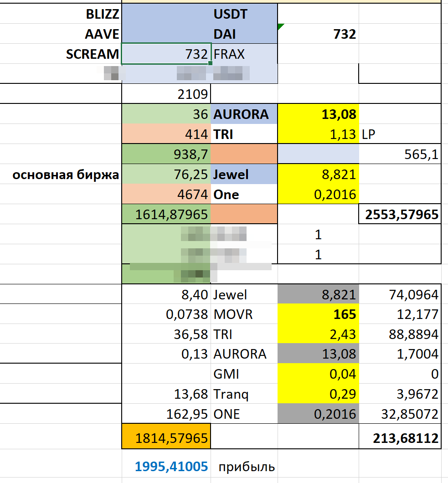Select the 1,7004 cell
448x483 pixels.
point(400,354)
